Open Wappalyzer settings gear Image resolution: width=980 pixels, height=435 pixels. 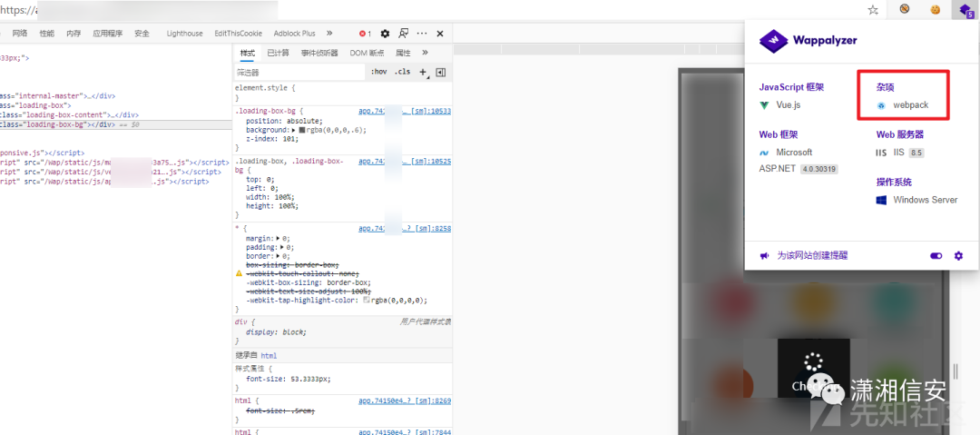click(x=959, y=256)
